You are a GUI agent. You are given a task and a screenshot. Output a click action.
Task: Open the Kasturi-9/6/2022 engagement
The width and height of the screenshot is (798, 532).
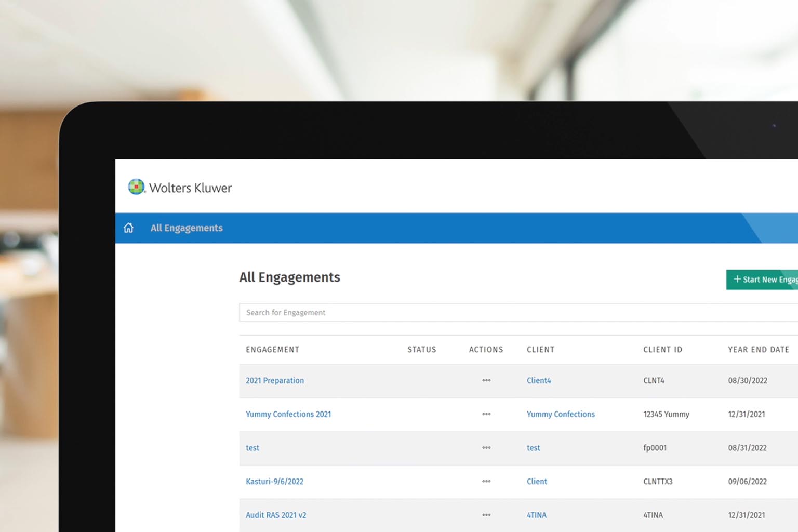point(274,482)
